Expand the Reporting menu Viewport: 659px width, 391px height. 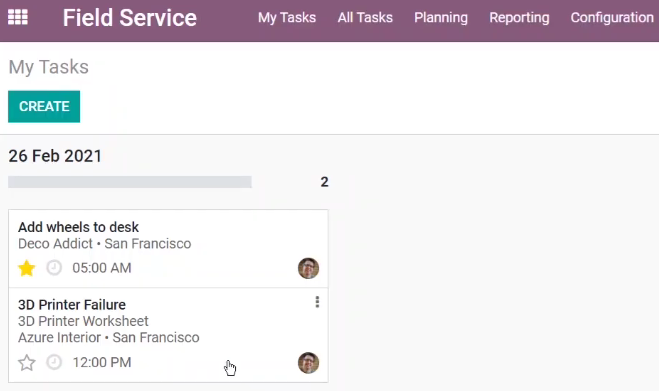tap(519, 18)
